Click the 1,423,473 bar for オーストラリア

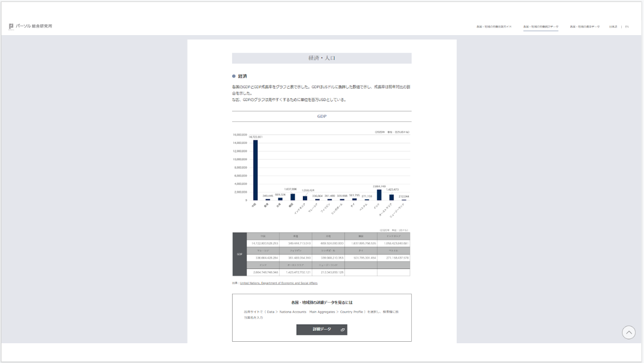click(x=392, y=197)
